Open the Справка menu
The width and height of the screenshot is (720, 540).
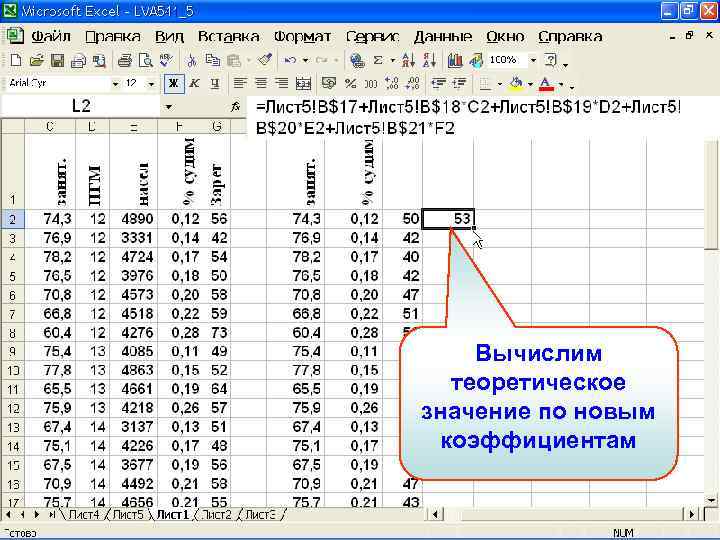coord(570,36)
